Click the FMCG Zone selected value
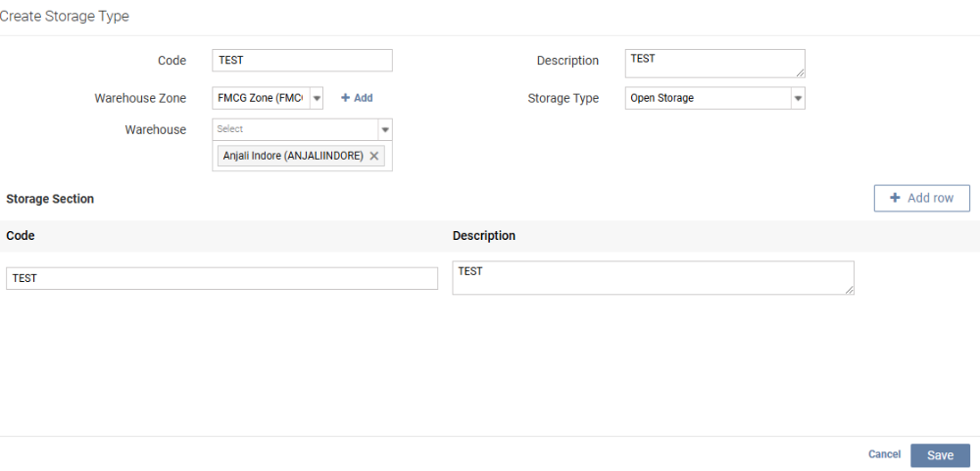Screen dimensions: 980x471 click(260, 98)
